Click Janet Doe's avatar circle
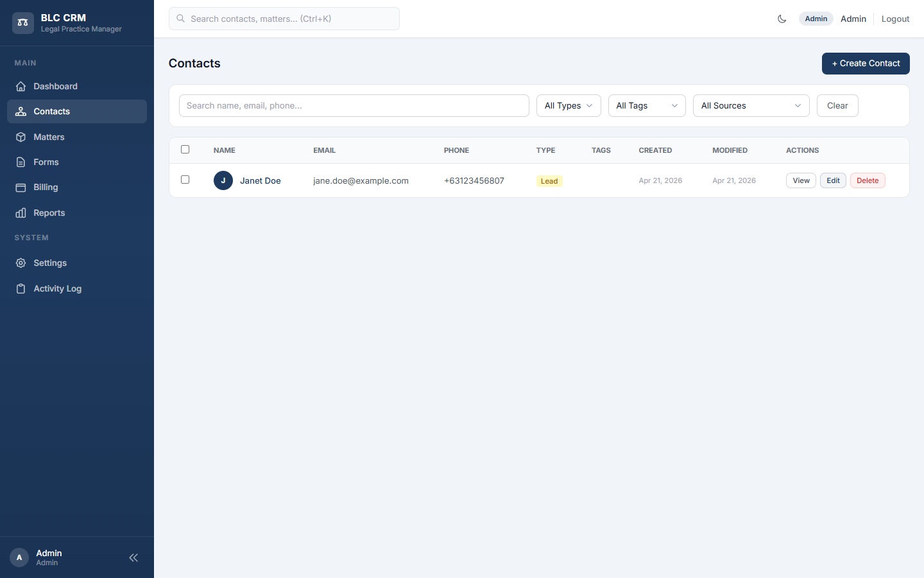Screen dimensions: 924x578 [223, 180]
